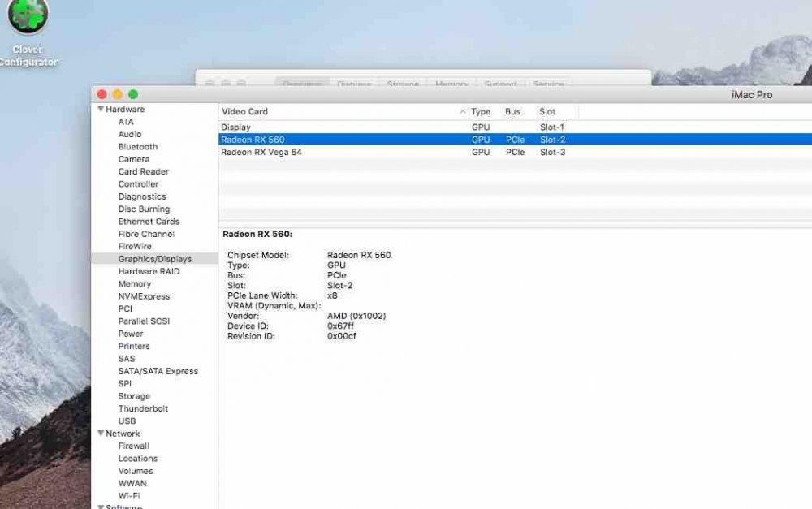Sort by Video Card column arrow

[x=462, y=111]
